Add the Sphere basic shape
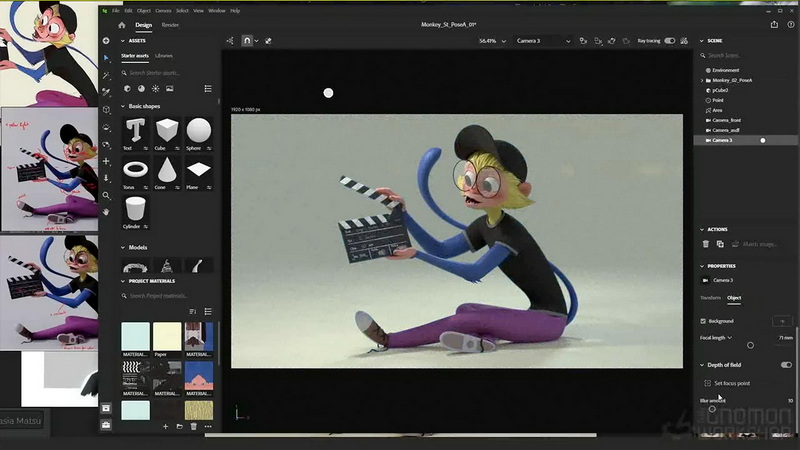 click(198, 134)
